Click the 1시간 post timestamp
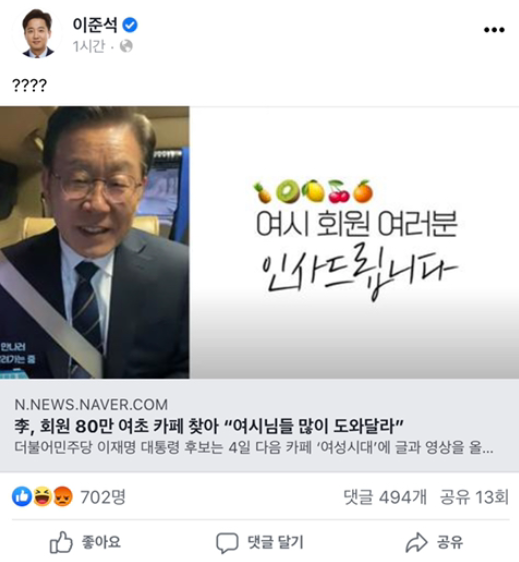Viewport: 519px width, 562px height. point(89,46)
